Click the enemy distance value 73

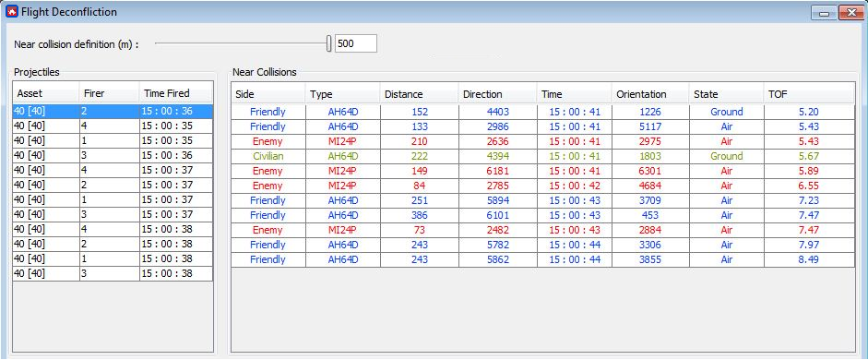[x=420, y=230]
